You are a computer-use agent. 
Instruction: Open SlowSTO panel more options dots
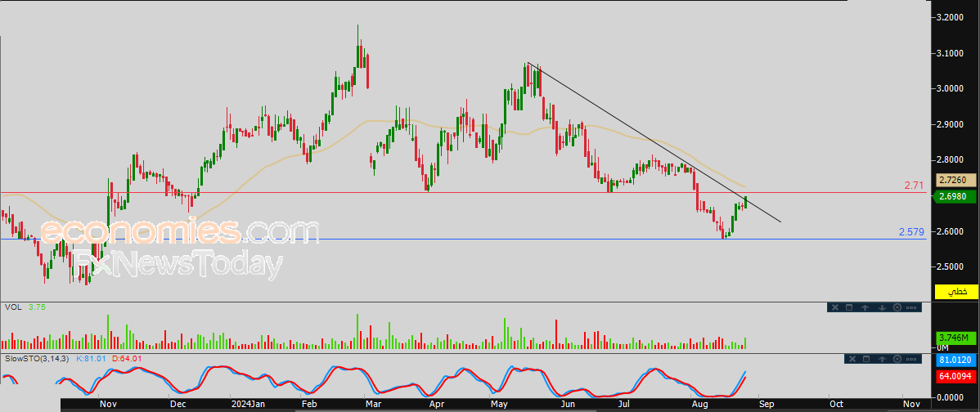coord(911,359)
